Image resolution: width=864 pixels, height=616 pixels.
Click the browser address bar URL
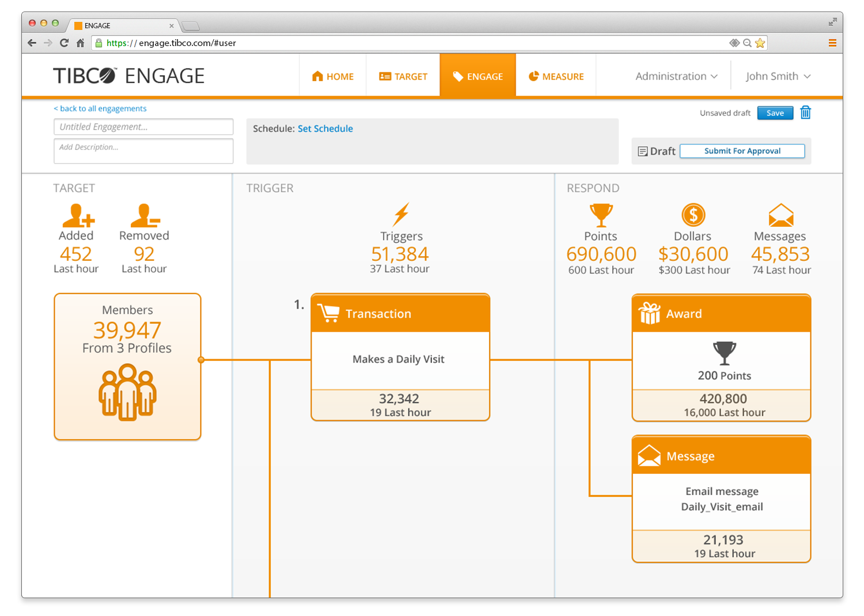click(x=171, y=43)
